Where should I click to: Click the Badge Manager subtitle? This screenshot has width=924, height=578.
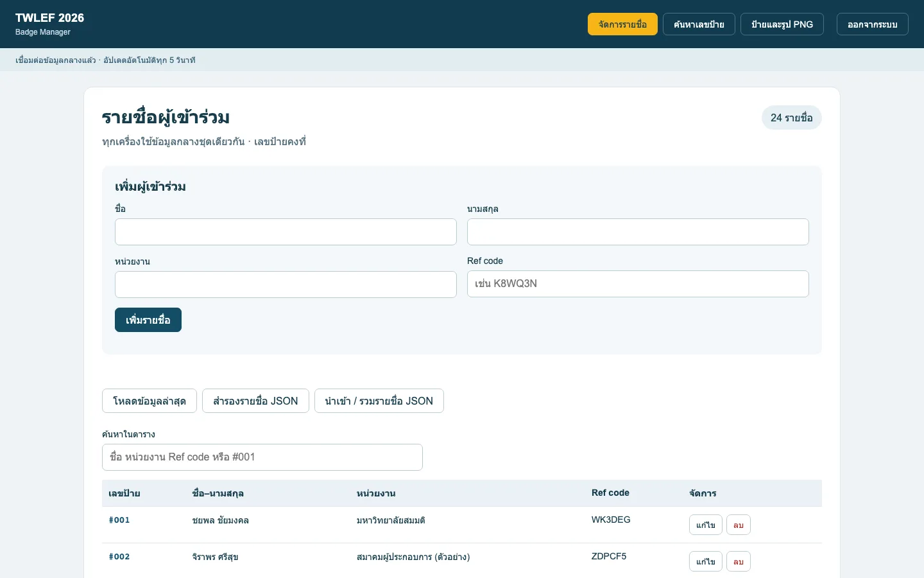click(43, 32)
